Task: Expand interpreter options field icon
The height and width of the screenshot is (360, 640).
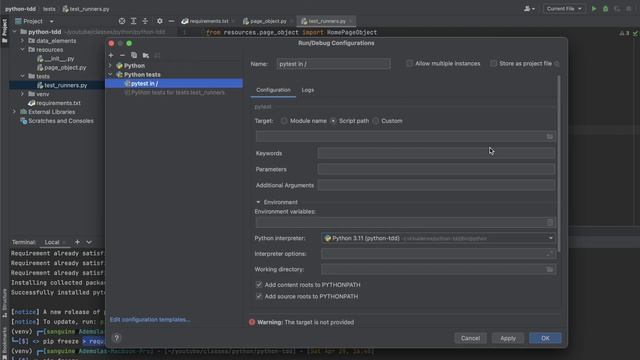Action: 550,253
